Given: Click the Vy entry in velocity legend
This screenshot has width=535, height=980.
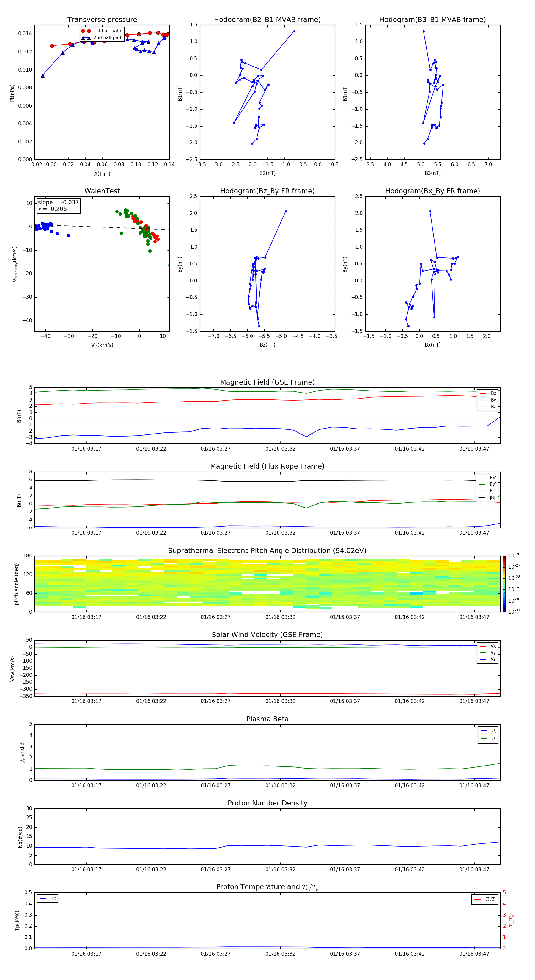Looking at the screenshot, I should 488,653.
